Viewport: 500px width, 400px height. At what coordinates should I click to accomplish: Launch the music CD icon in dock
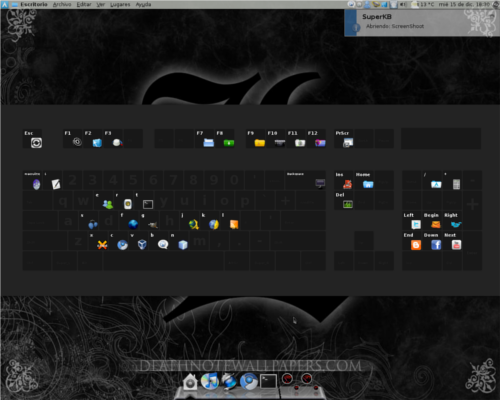(210, 381)
